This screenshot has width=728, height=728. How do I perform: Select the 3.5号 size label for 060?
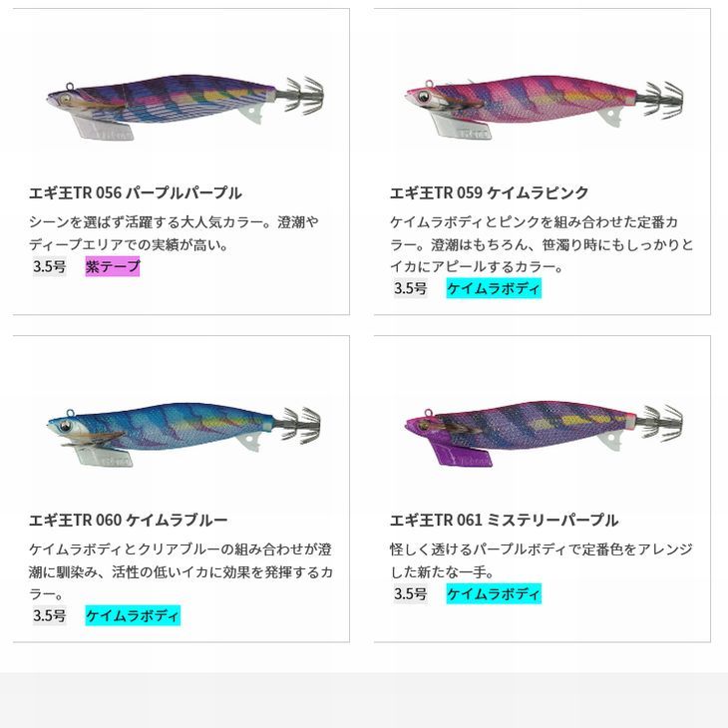49,615
